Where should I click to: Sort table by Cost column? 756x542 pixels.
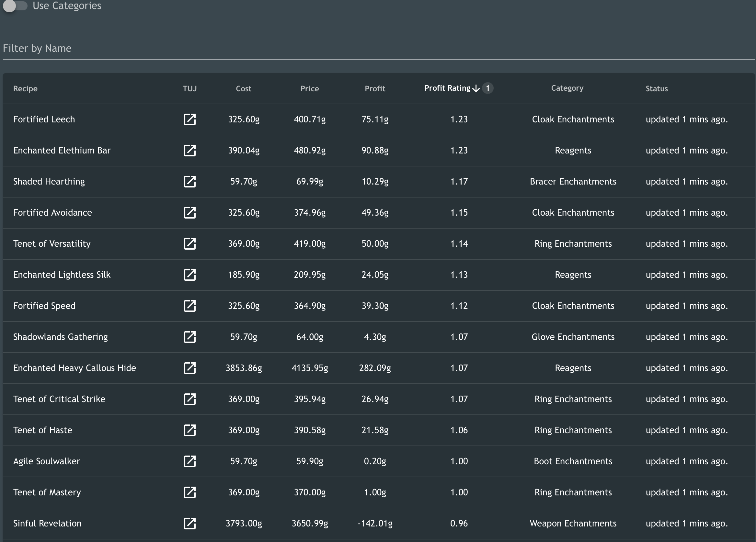click(244, 89)
